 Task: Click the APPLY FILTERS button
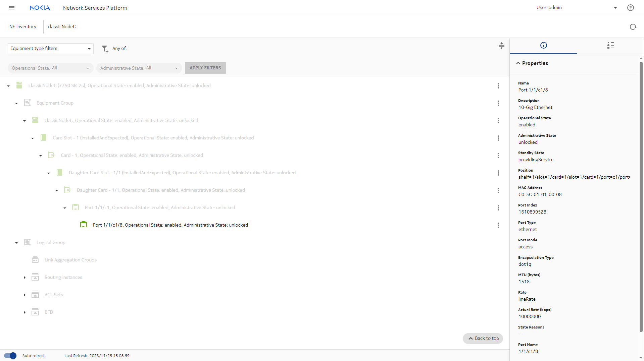[x=205, y=68]
